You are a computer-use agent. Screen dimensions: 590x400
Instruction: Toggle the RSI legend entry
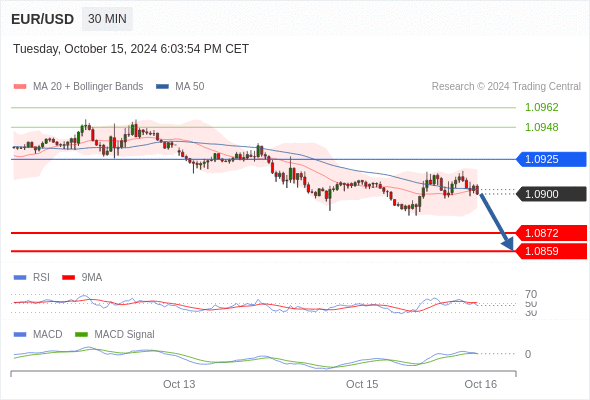tap(32, 277)
